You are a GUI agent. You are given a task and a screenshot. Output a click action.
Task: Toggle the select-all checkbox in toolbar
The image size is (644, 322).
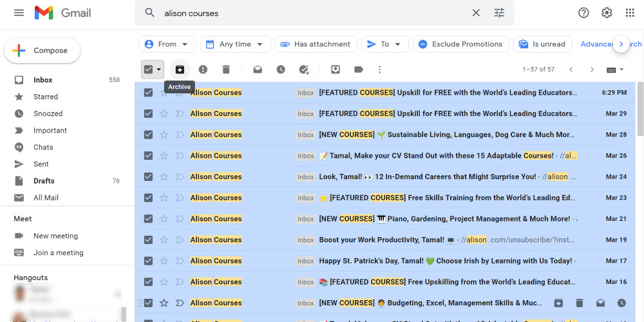(x=148, y=70)
